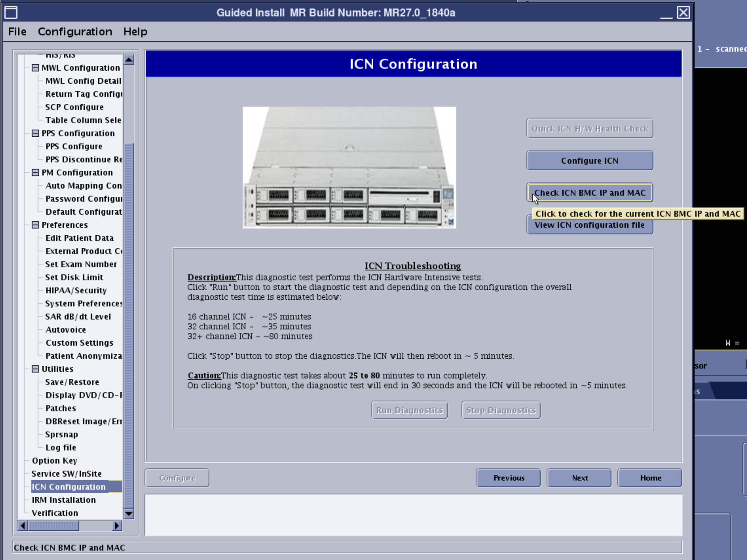Collapse the PPS Configuration tree node
Viewport: 747px width, 560px height.
[35, 133]
